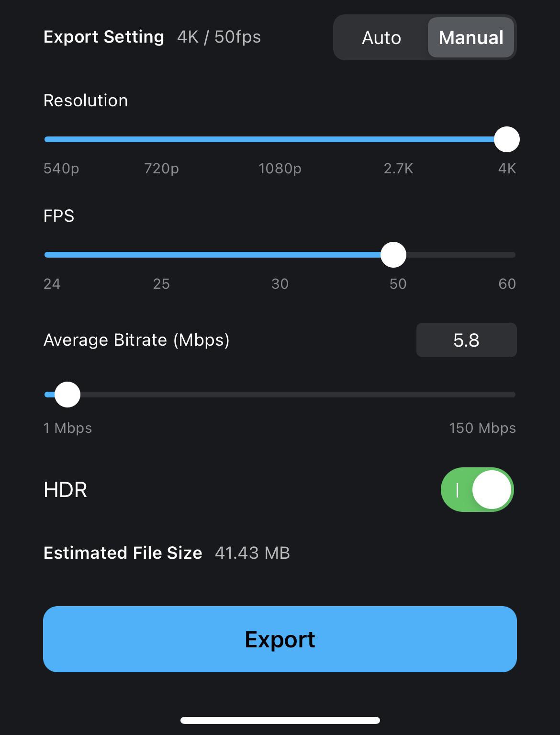Set the FPS slider to 24

click(46, 255)
